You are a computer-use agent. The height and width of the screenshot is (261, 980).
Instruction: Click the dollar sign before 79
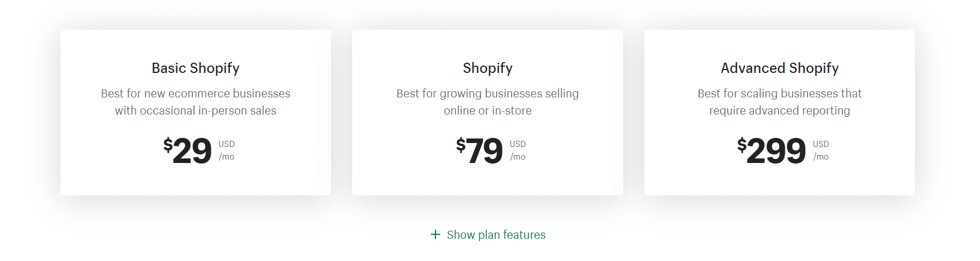click(x=461, y=145)
